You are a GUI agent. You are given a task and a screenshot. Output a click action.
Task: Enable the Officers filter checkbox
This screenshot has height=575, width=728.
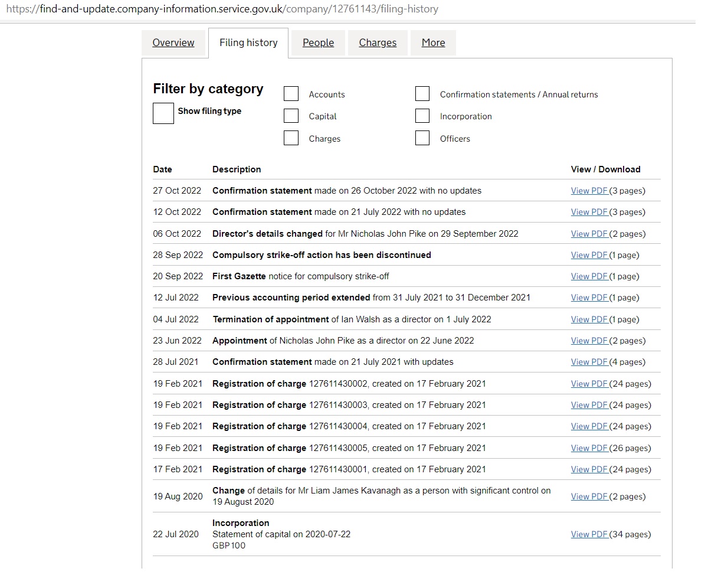point(422,138)
